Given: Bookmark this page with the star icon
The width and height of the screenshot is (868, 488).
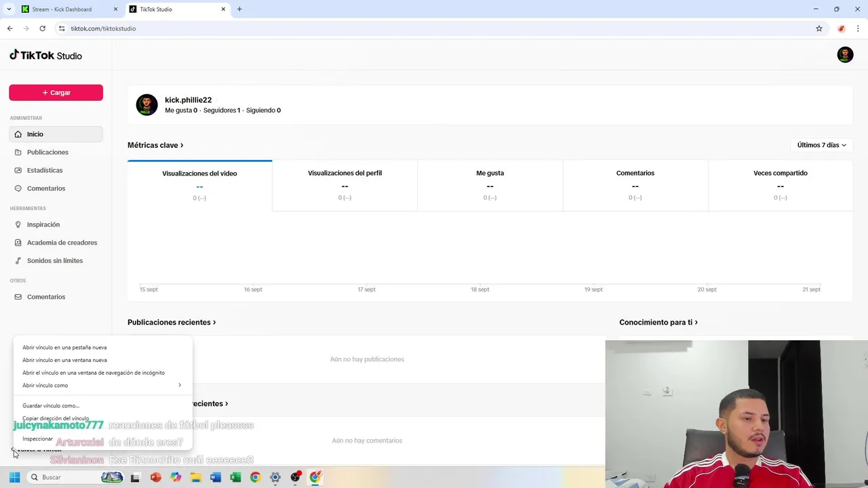Looking at the screenshot, I should (819, 28).
